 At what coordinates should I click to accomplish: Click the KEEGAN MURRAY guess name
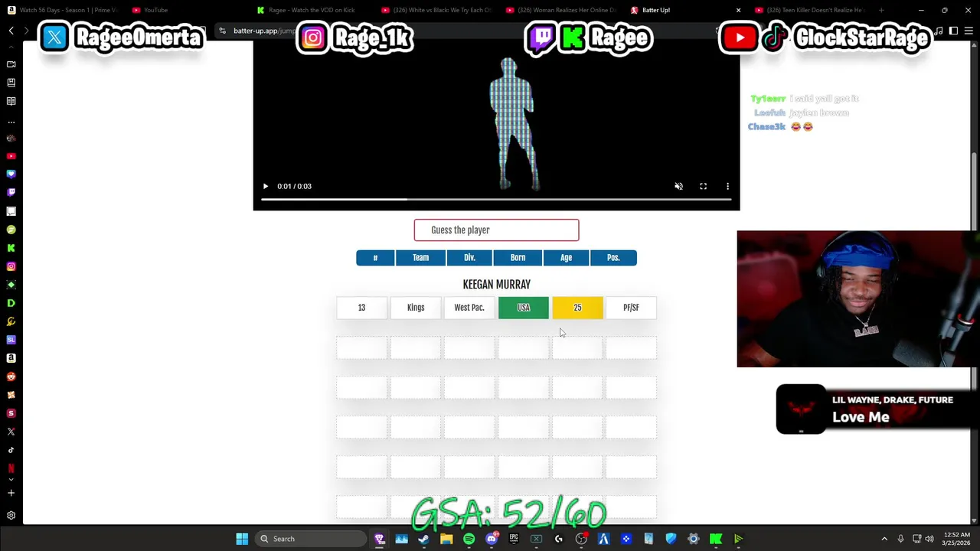(496, 285)
